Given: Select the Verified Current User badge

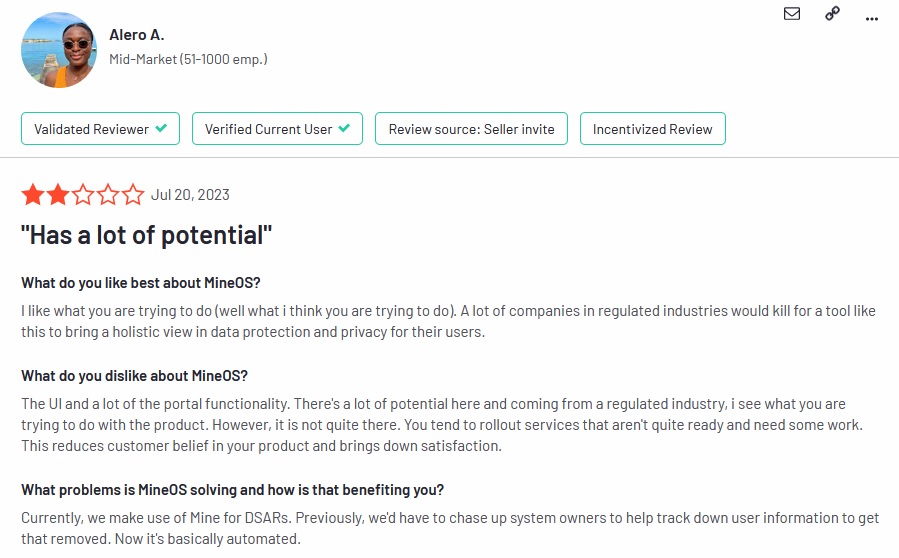Looking at the screenshot, I should coord(277,128).
